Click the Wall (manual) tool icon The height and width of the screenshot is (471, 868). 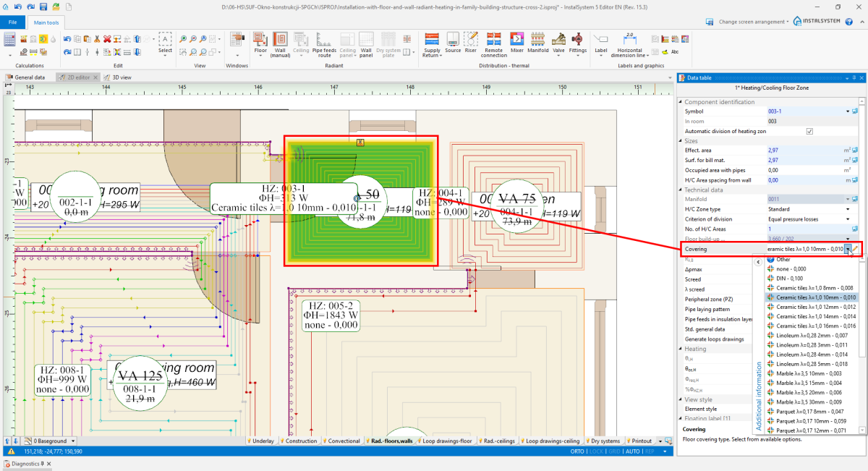pos(281,39)
